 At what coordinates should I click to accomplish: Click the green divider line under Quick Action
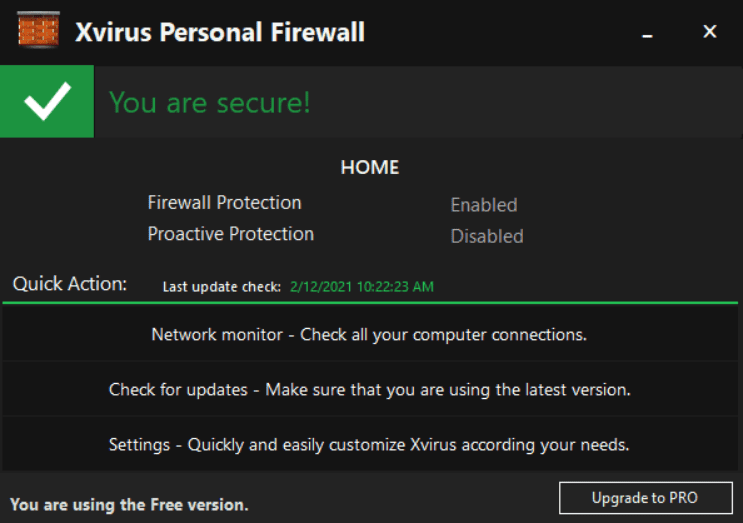(x=371, y=302)
